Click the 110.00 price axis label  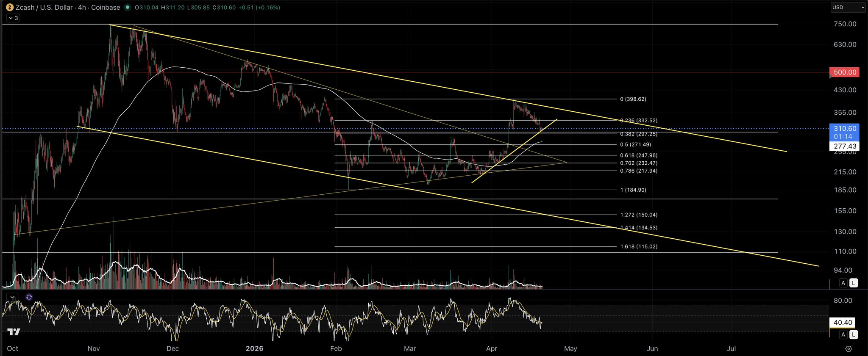(x=845, y=251)
